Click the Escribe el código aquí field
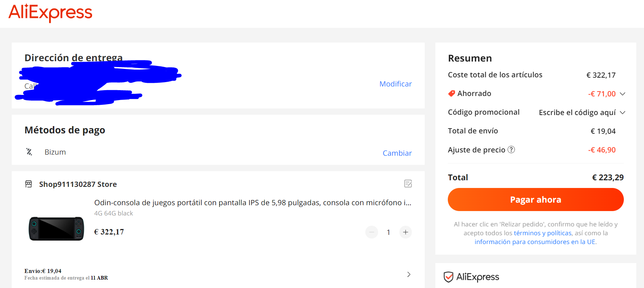 click(577, 112)
